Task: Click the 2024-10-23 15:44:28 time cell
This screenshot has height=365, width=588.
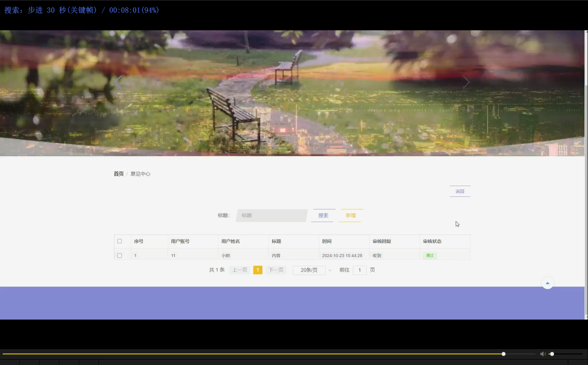Action: click(342, 255)
